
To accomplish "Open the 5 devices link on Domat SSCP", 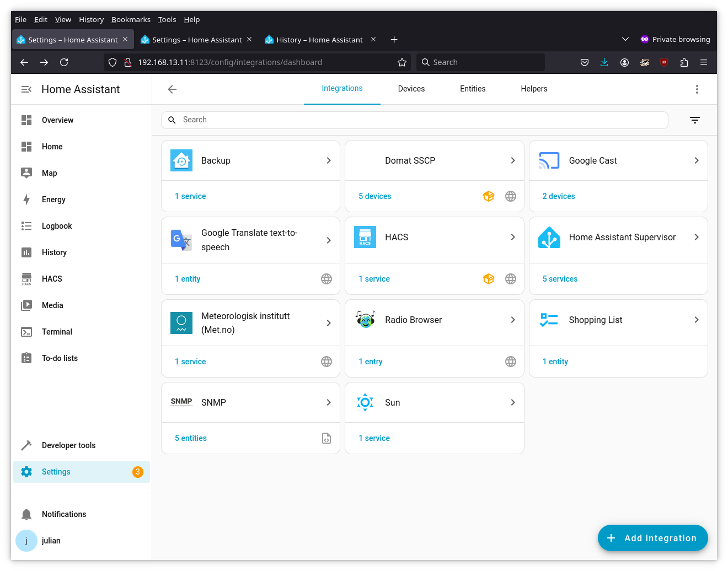I will tap(375, 196).
